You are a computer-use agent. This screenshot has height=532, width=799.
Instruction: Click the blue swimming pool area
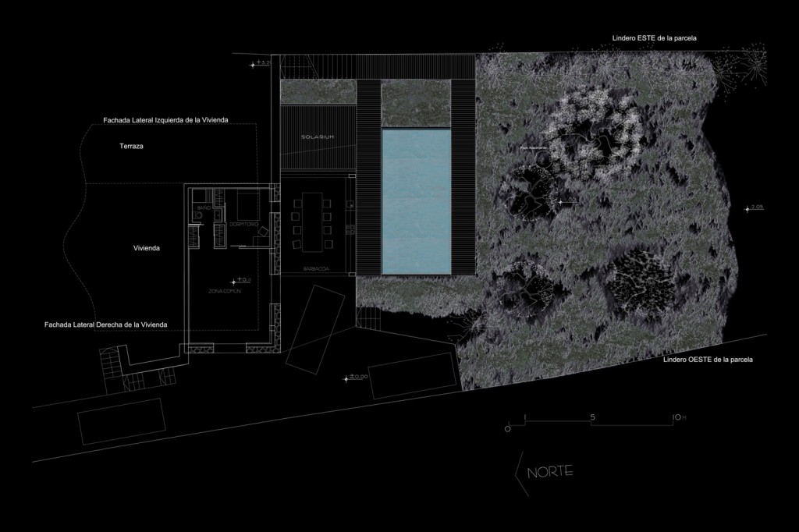pos(416,201)
